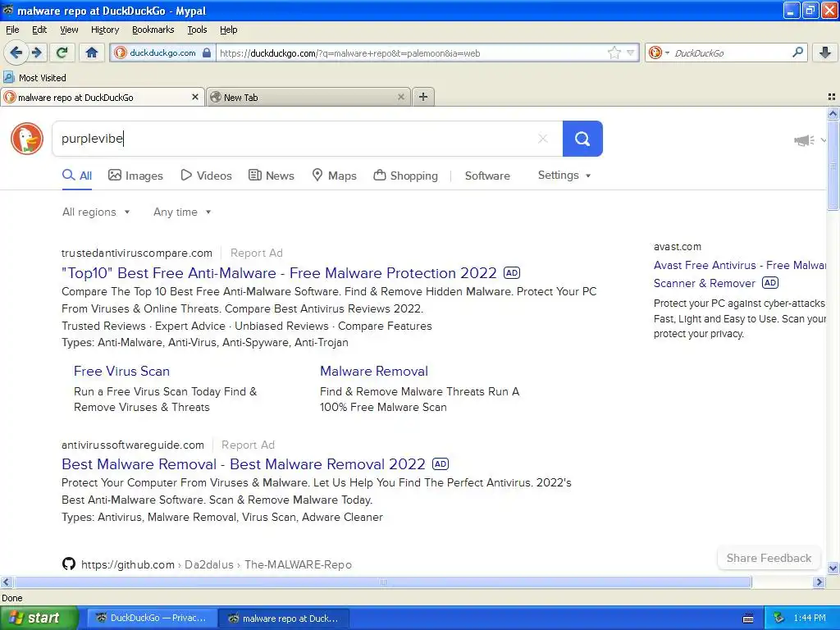Clear the search box with the X

543,139
